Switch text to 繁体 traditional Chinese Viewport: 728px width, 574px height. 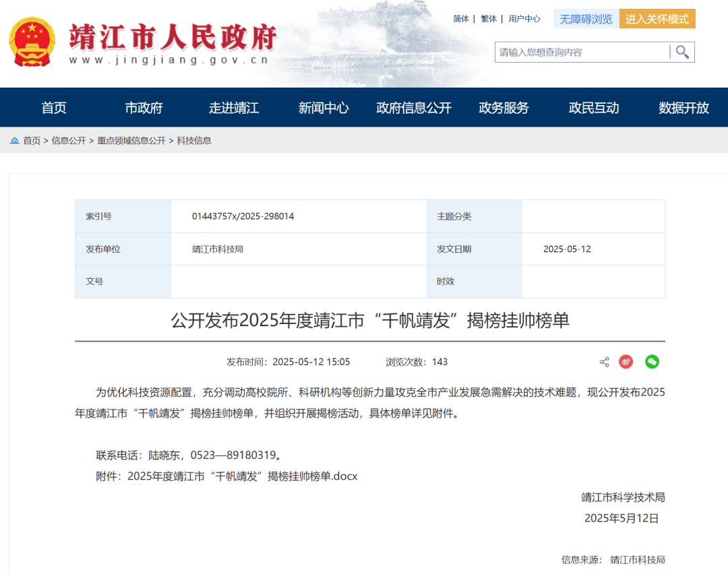(489, 18)
